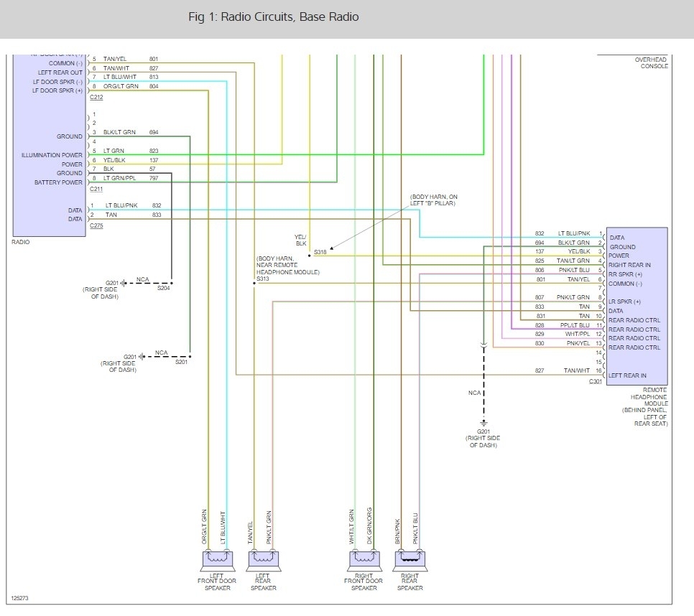The width and height of the screenshot is (694, 616).
Task: Click 'RR SPKR (+)' pin label
Action: click(x=626, y=274)
